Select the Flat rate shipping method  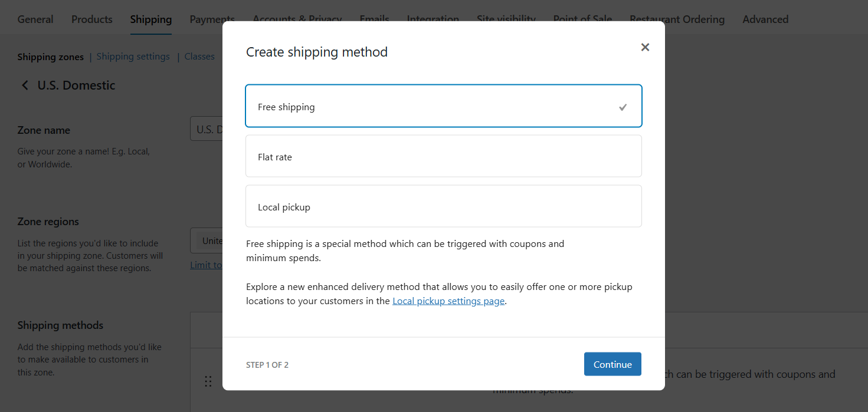coord(443,156)
